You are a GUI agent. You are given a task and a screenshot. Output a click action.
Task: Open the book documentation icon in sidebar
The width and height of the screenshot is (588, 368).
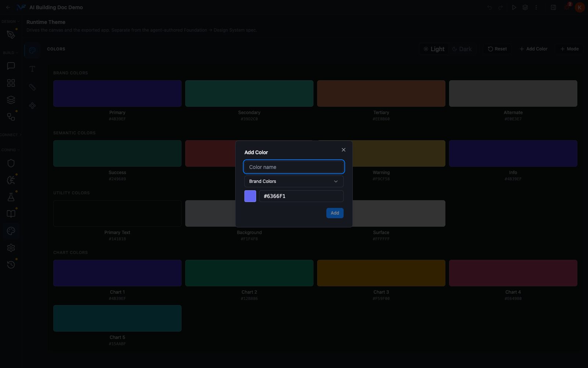pos(11,214)
